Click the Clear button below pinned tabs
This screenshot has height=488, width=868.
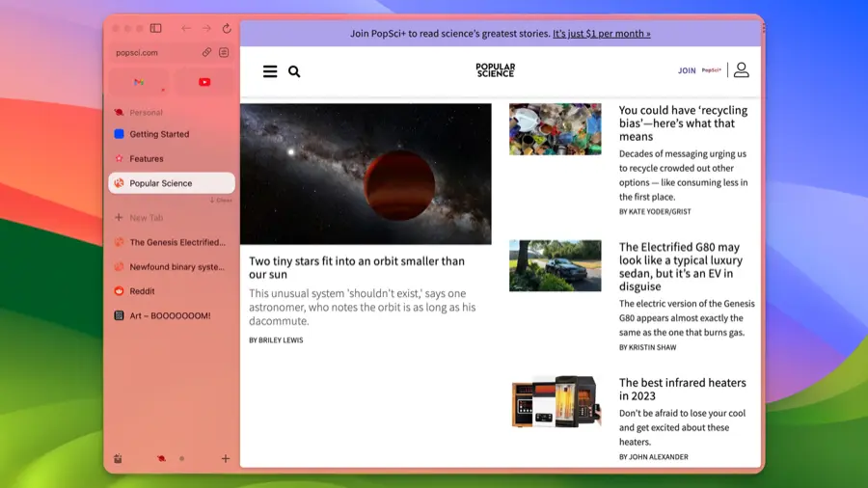pyautogui.click(x=221, y=201)
